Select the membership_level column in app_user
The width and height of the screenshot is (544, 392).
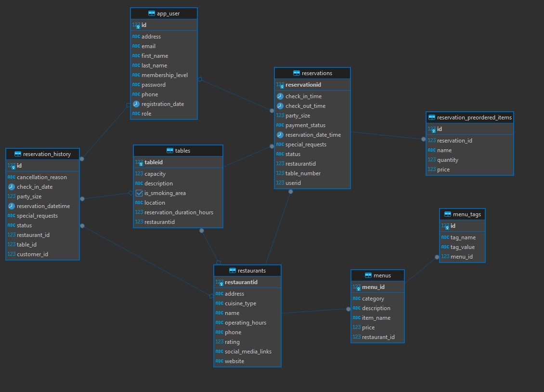coord(164,75)
